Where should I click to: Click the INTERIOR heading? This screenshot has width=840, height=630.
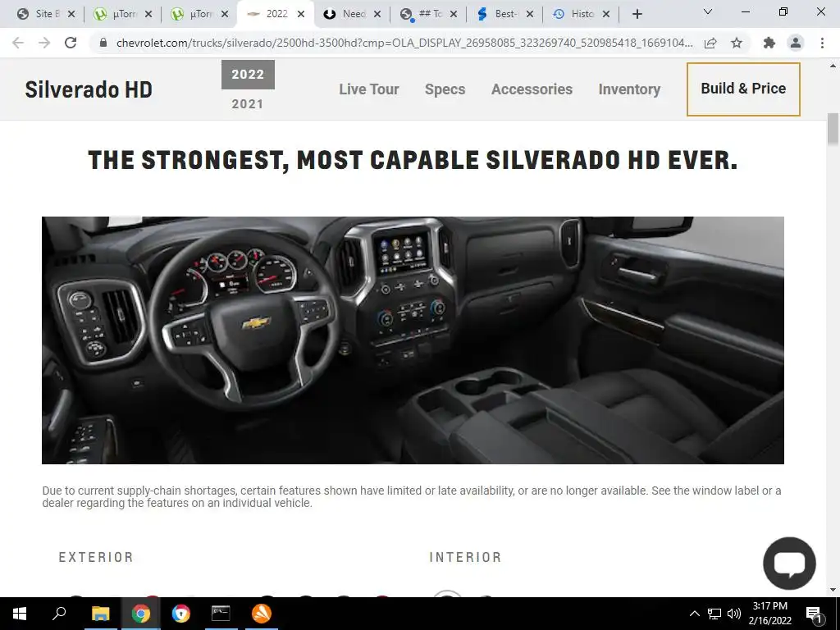pos(465,557)
